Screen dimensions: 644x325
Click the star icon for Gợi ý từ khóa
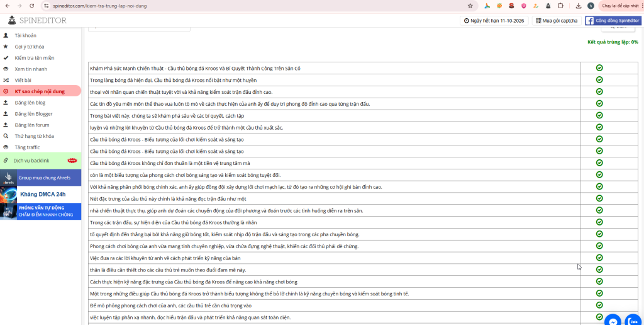(6, 47)
